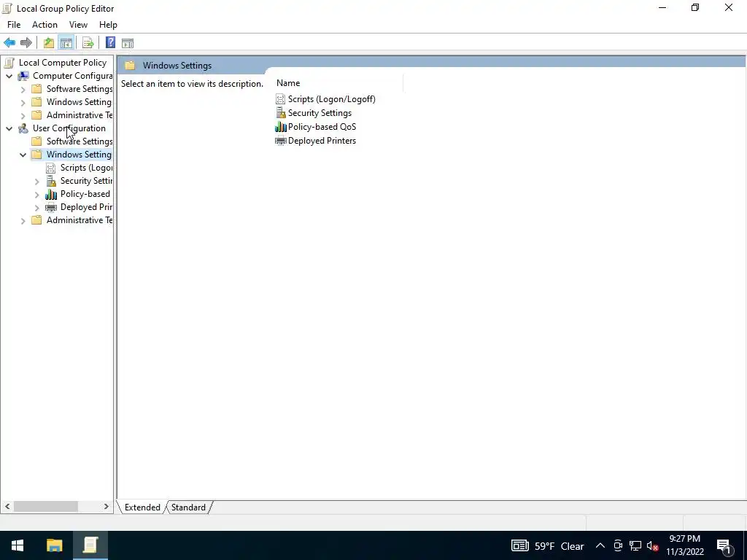
Task: Select "Security Settings" text in Name list
Action: (320, 113)
